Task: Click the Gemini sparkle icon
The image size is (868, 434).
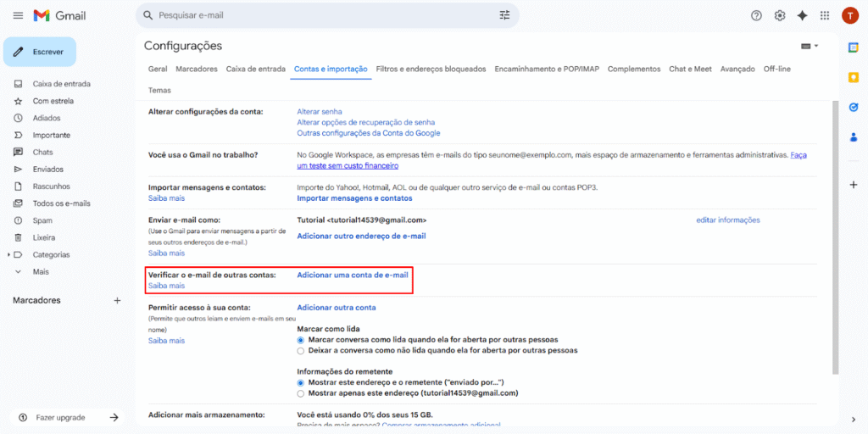Action: click(x=802, y=15)
